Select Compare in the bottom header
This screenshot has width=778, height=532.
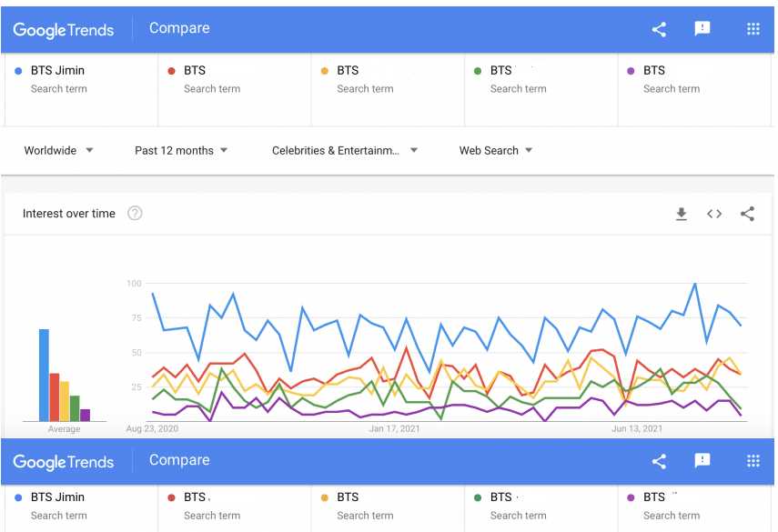click(x=179, y=460)
